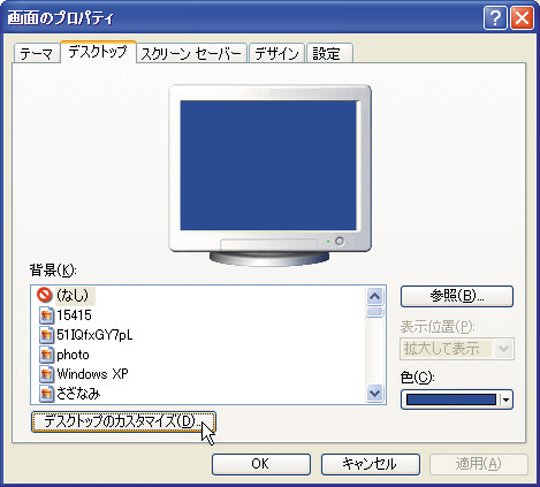540x487 pixels.
Task: Open the 設定 tab
Action: (x=330, y=54)
